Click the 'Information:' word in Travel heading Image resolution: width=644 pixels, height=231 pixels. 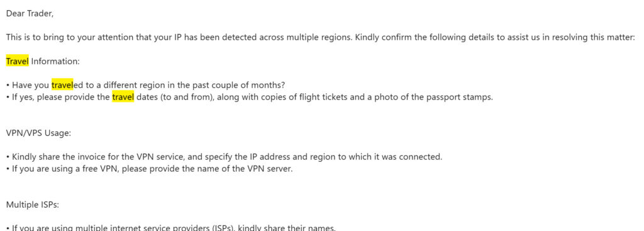coord(55,61)
